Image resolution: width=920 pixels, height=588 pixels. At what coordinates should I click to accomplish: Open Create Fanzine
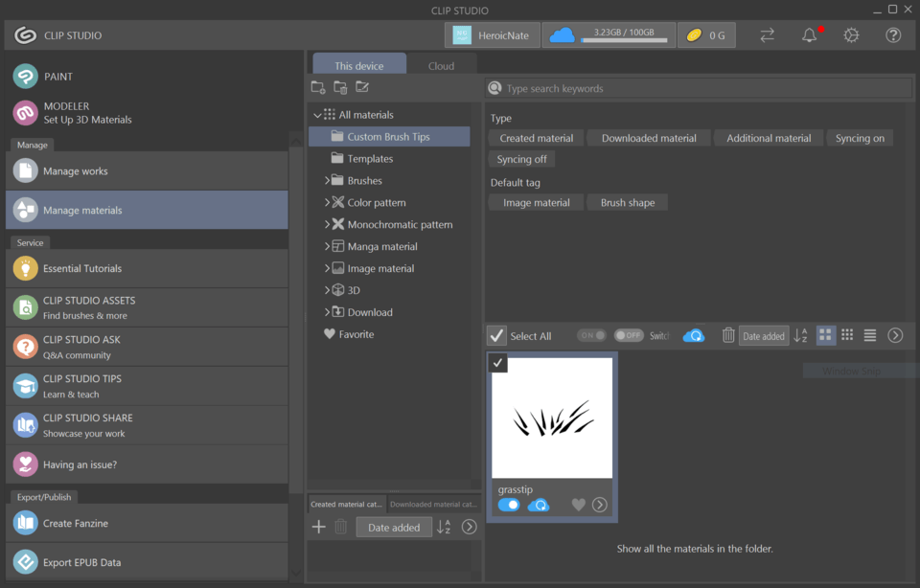[147, 523]
